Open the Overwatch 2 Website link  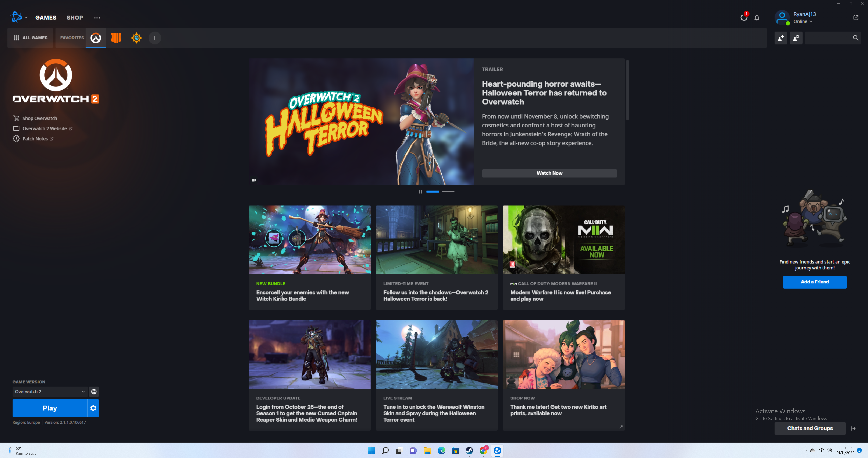(x=43, y=128)
